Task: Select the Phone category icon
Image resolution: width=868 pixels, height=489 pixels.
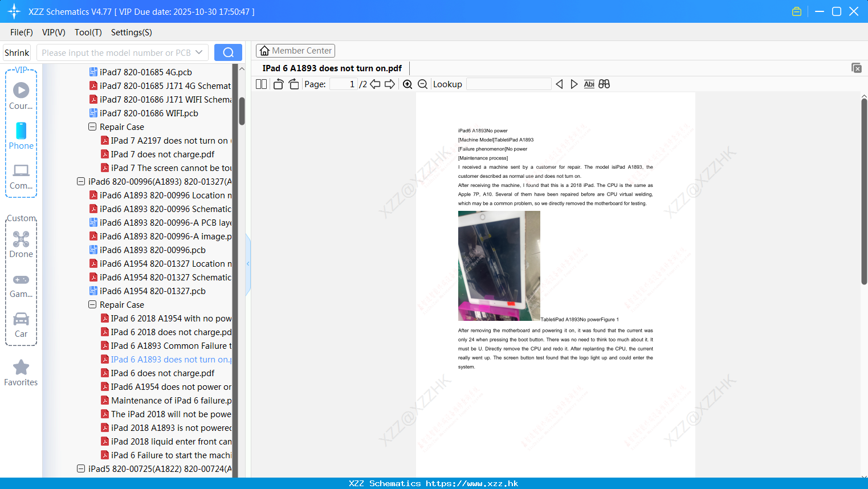Action: tap(21, 136)
